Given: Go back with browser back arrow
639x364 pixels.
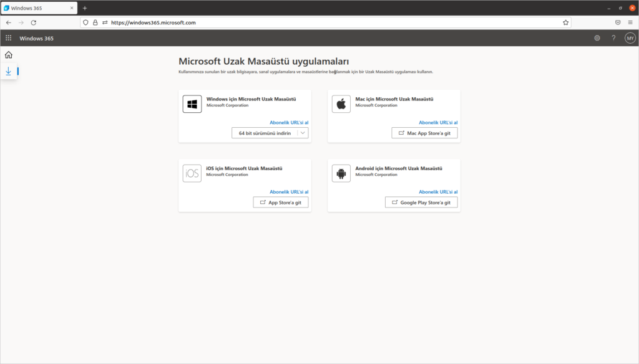Looking at the screenshot, I should coord(9,23).
